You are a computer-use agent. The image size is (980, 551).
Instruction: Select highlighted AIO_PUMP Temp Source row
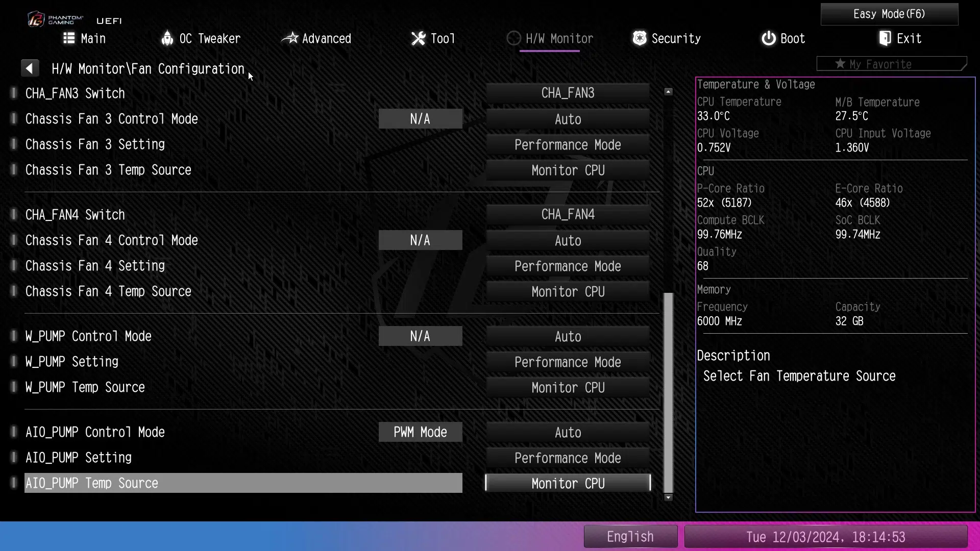click(243, 483)
